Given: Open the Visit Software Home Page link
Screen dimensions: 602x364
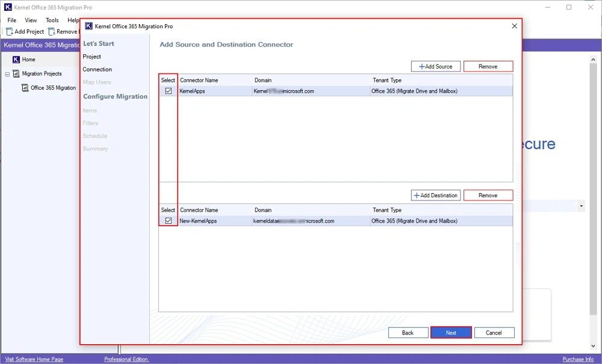Looking at the screenshot, I should (34, 359).
